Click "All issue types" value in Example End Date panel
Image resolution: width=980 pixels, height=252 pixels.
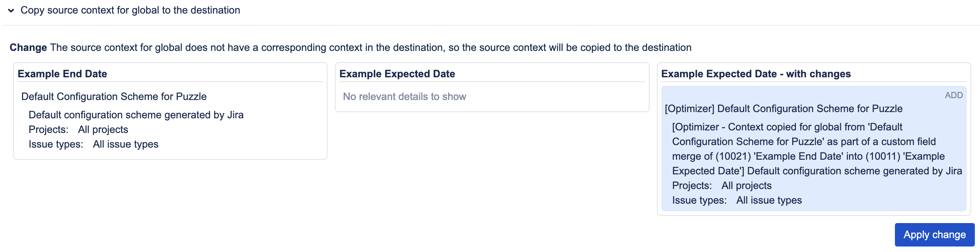pos(125,144)
